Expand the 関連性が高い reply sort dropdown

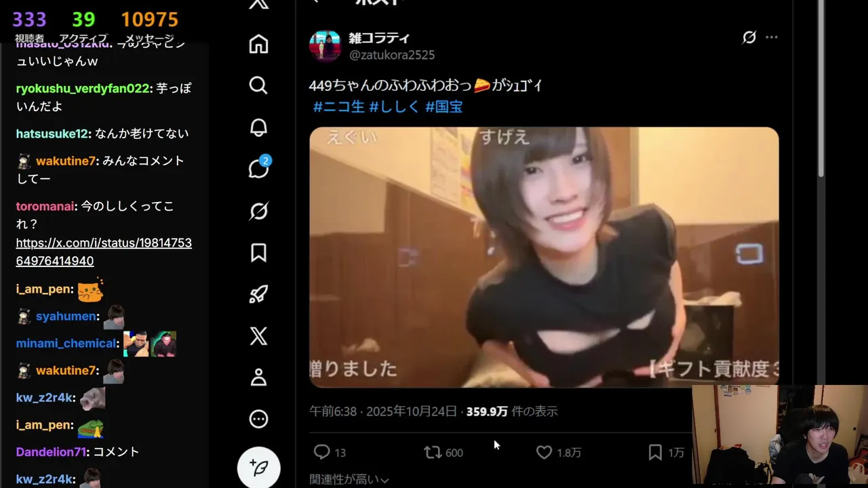coord(349,480)
